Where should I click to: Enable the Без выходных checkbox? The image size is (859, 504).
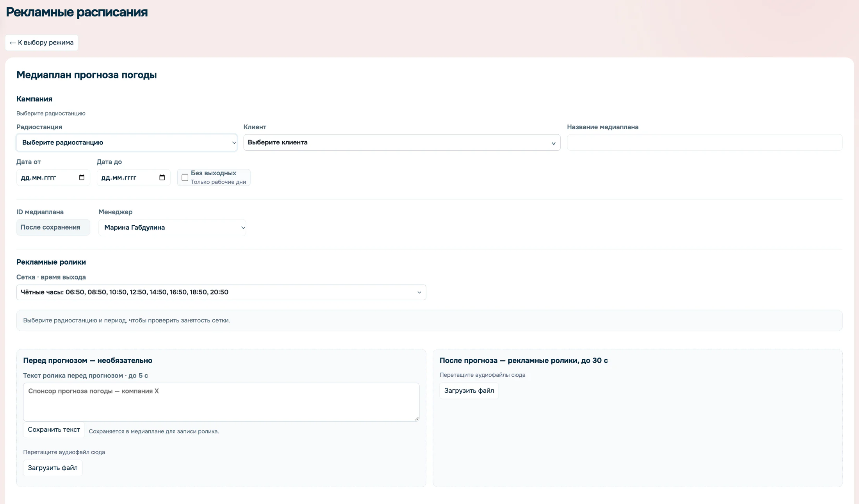pos(185,178)
